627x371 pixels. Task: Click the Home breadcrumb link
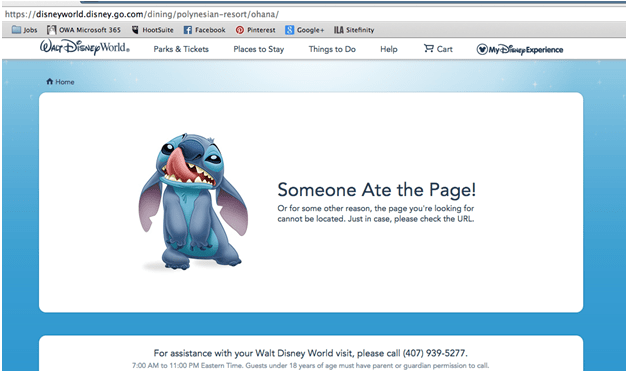coord(65,82)
